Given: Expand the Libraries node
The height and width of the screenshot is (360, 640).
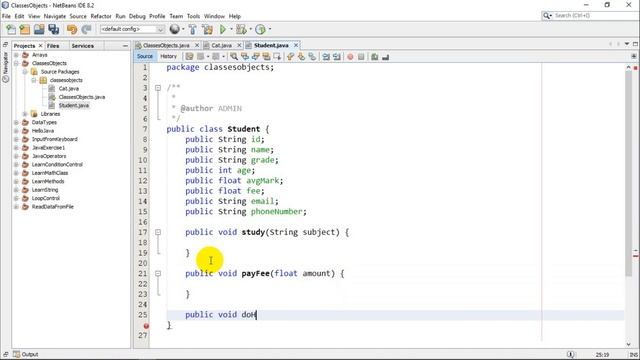Looking at the screenshot, I should pyautogui.click(x=25, y=114).
